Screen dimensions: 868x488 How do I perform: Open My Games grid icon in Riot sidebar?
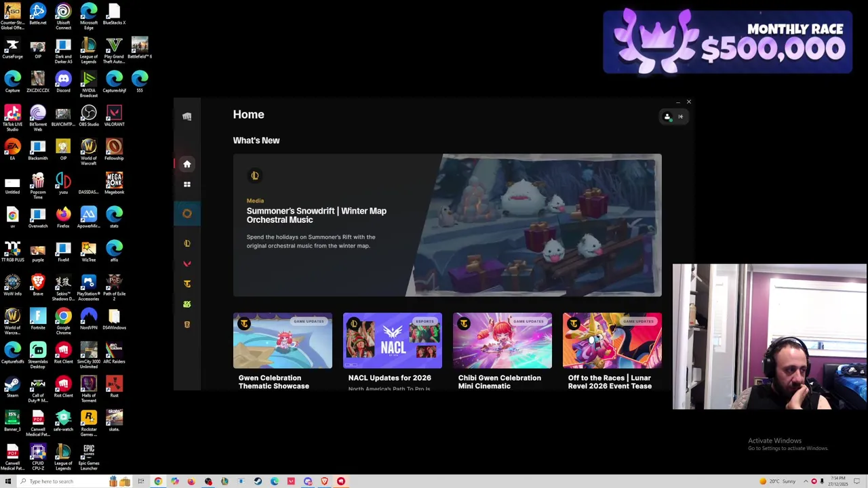[187, 184]
